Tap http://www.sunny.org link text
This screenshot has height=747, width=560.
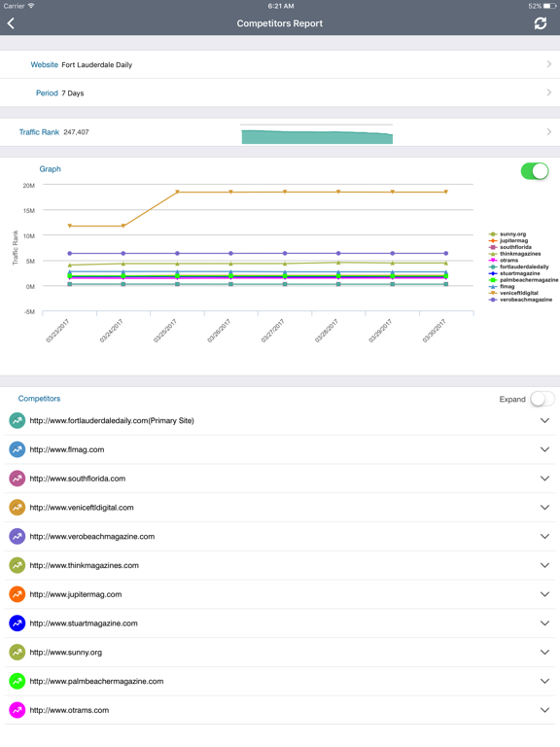point(66,653)
